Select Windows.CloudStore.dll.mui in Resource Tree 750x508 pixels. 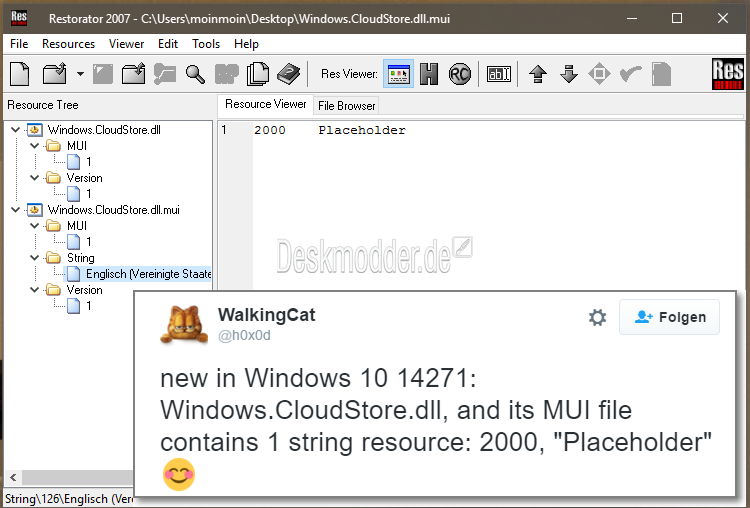point(114,210)
